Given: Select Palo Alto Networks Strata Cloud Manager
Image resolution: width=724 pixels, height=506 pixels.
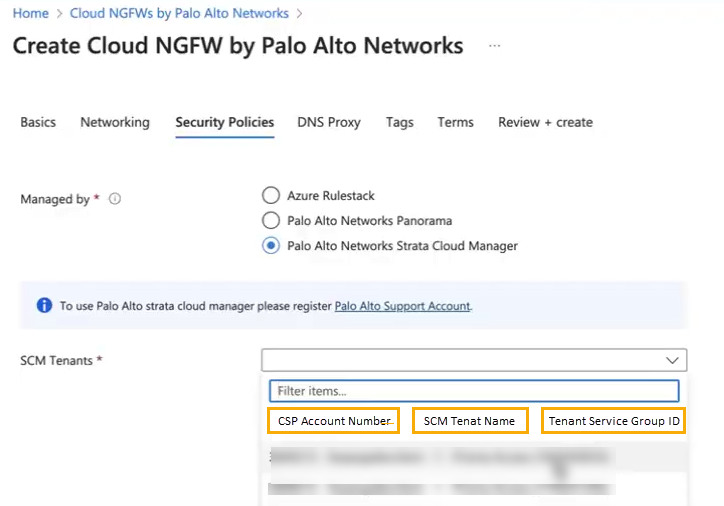Looking at the screenshot, I should pos(270,246).
